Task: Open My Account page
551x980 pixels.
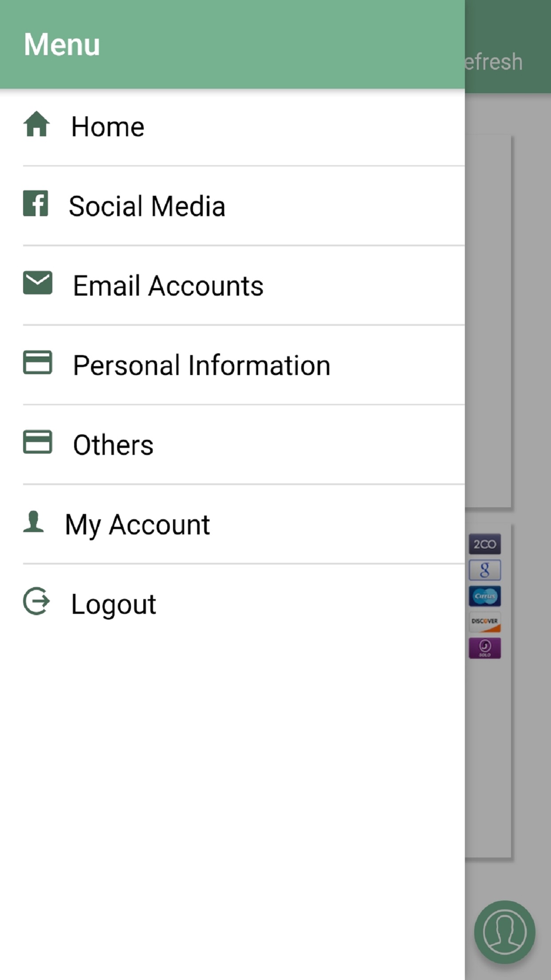Action: (x=233, y=524)
